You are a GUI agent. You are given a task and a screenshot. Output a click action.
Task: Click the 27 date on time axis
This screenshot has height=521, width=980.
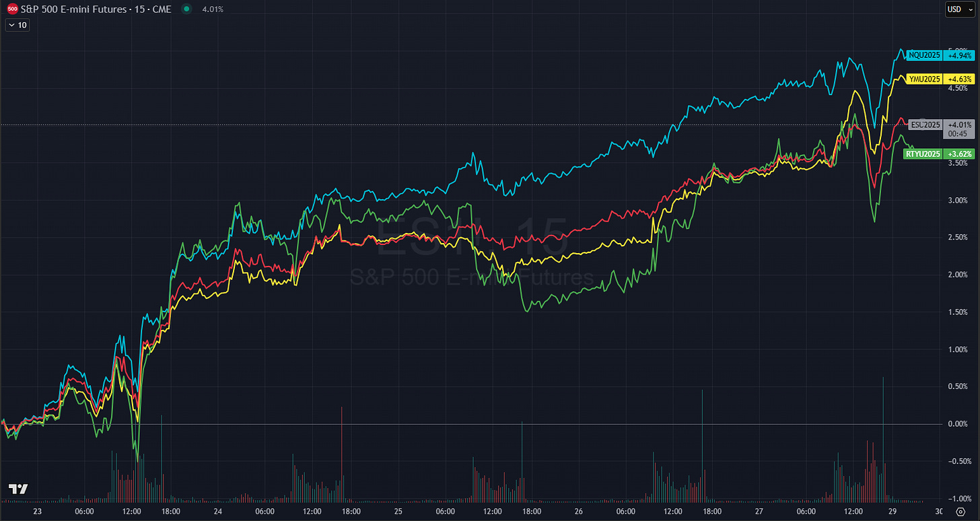tap(759, 512)
